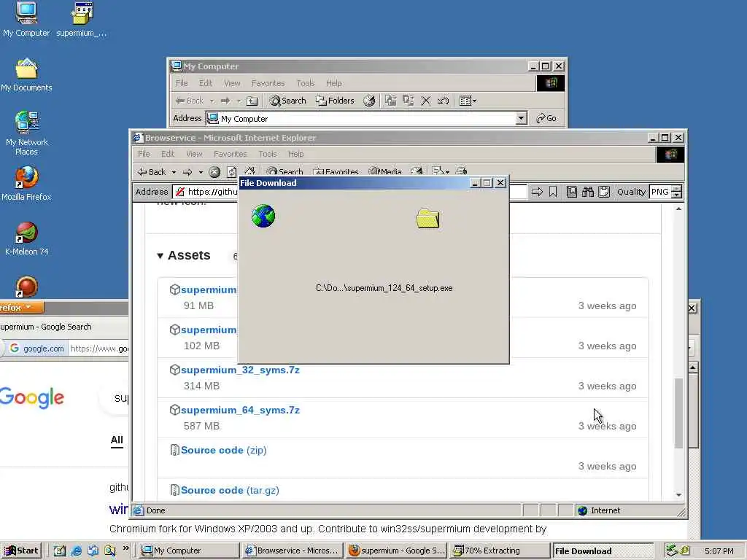Screen dimensions: 747x560
Task: Open Favorites menu in Internet Explorer
Action: (230, 154)
